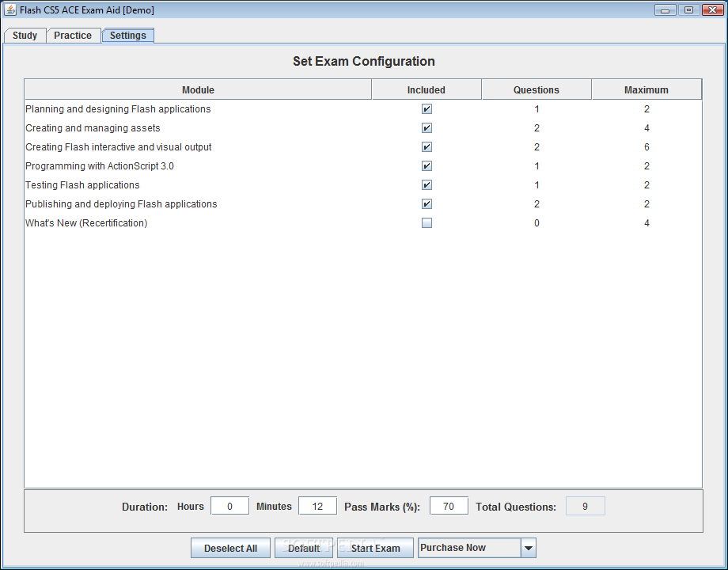Viewport: 728px width, 570px height.
Task: Close the Flash CS5 ACE Exam Aid window
Action: click(713, 9)
